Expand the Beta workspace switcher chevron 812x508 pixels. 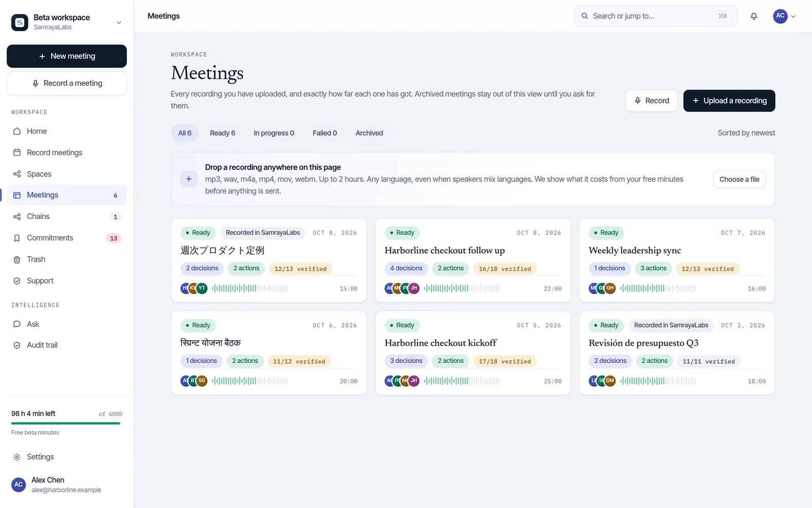click(119, 22)
